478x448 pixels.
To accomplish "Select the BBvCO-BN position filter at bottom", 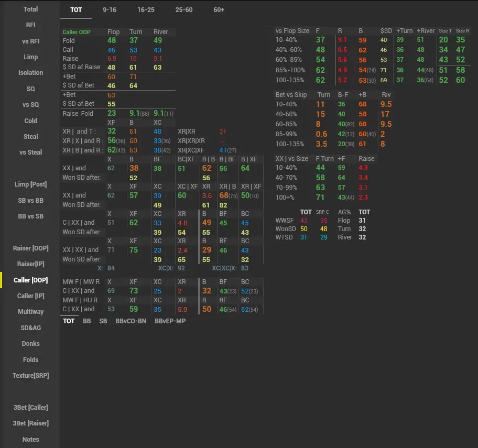I will pos(131,321).
